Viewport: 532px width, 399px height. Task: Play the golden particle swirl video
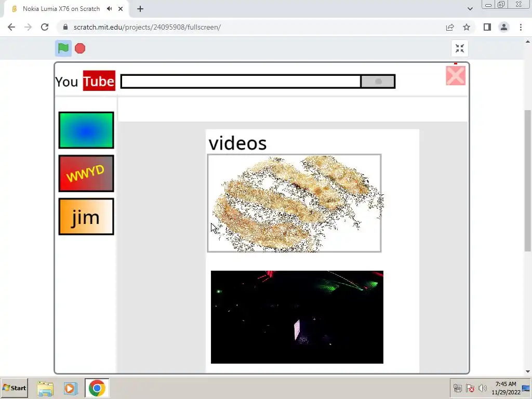pyautogui.click(x=294, y=203)
